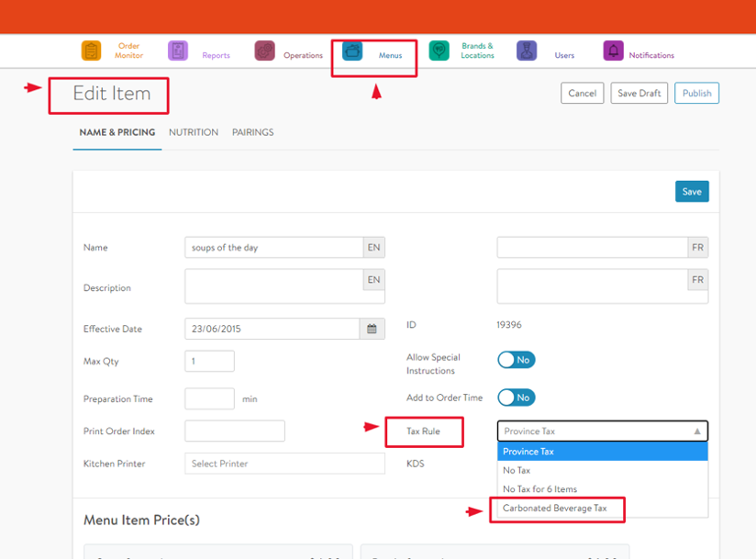Click the Users icon in navigation
This screenshot has width=756, height=560.
click(527, 51)
